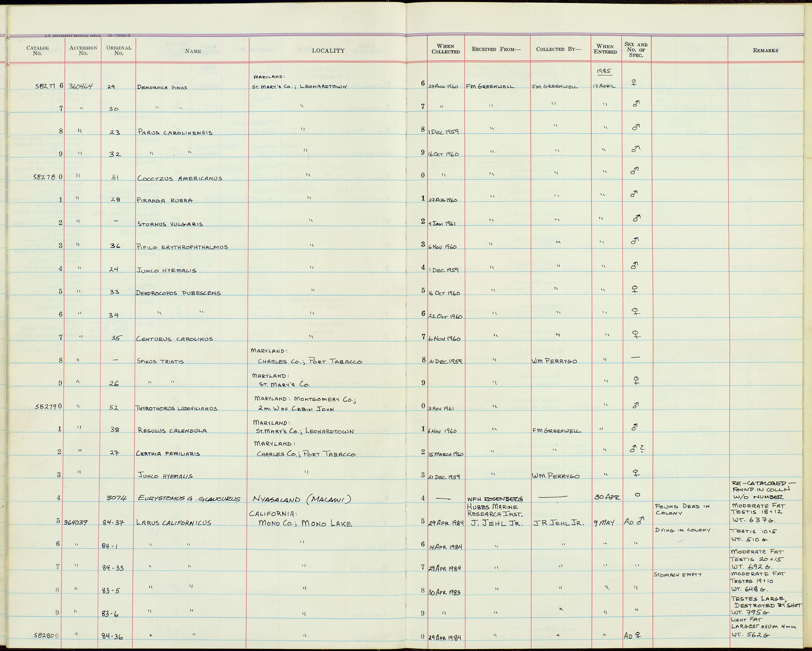Select the name 'Thyrothorus ludovicianus'
The height and width of the screenshot is (651, 812).
tap(176, 408)
